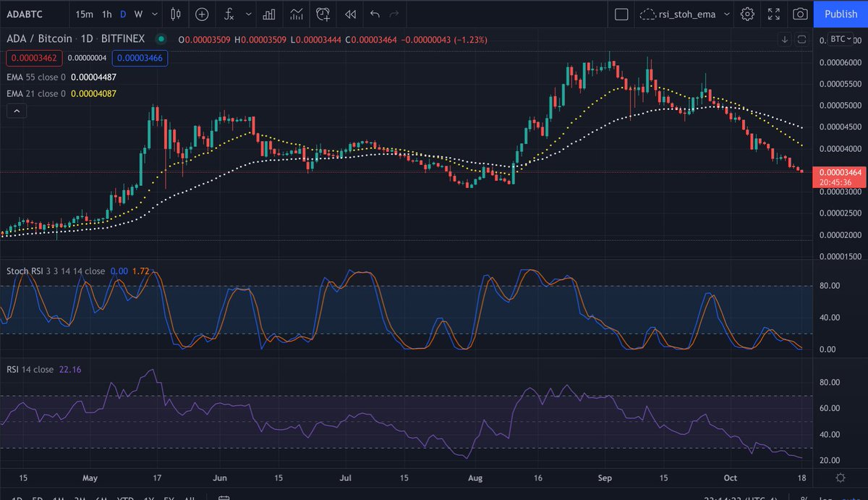Activate the Bar Replay icon
868x500 pixels.
(x=351, y=14)
